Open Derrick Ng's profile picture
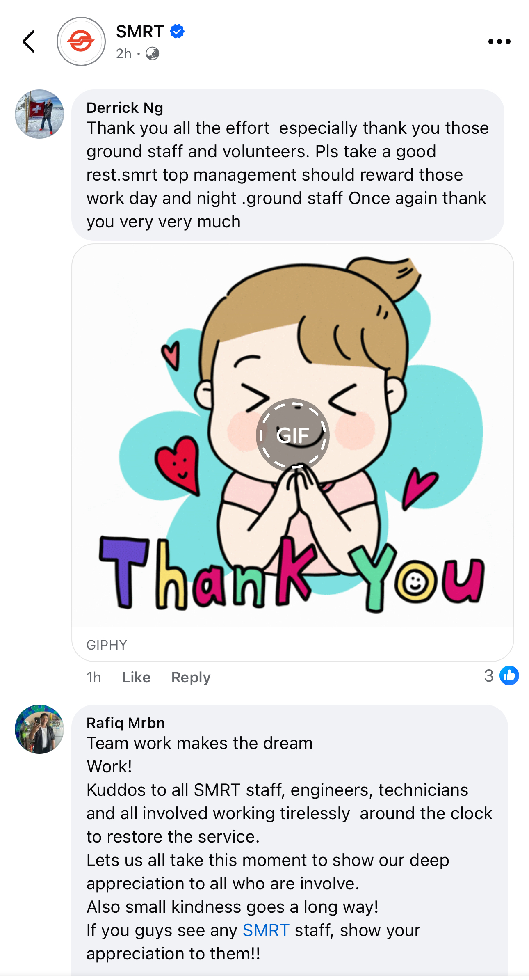529x980 pixels. pos(39,114)
